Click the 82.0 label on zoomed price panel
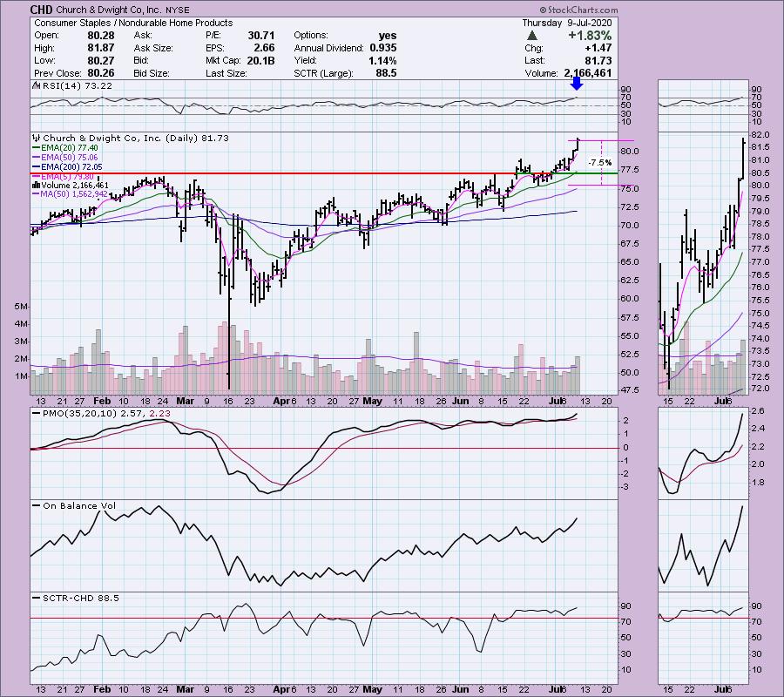 760,135
